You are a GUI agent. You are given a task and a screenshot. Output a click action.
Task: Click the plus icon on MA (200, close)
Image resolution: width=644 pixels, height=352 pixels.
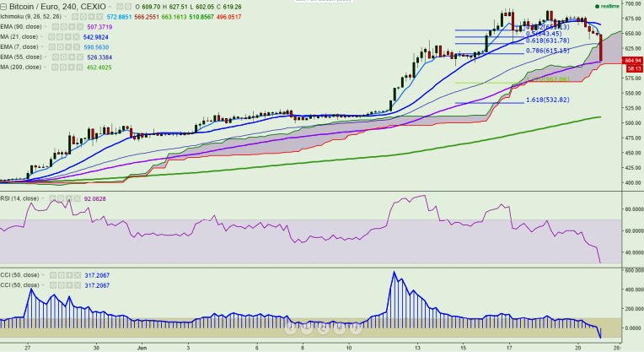pyautogui.click(x=72, y=67)
